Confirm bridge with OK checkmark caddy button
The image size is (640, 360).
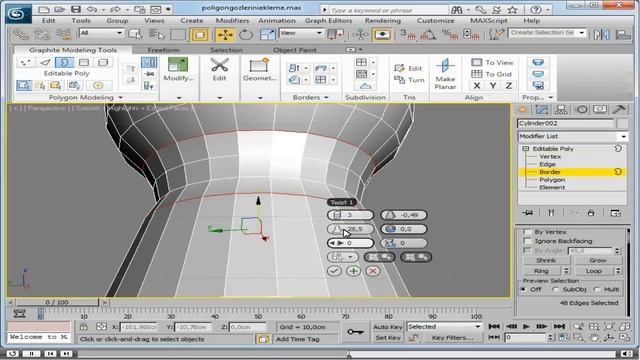(x=334, y=271)
